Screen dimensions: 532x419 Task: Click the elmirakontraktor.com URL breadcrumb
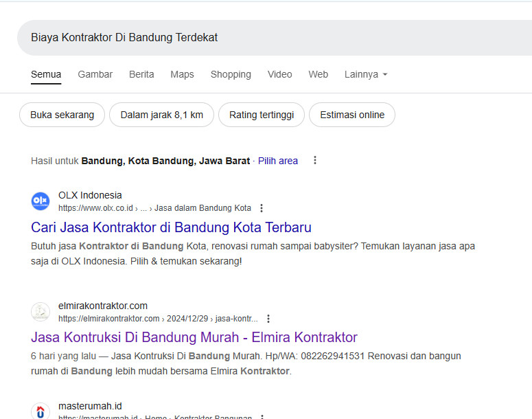click(158, 319)
